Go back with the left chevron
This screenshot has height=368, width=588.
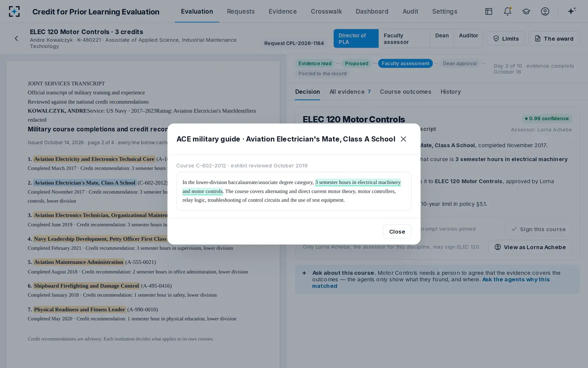point(16,38)
